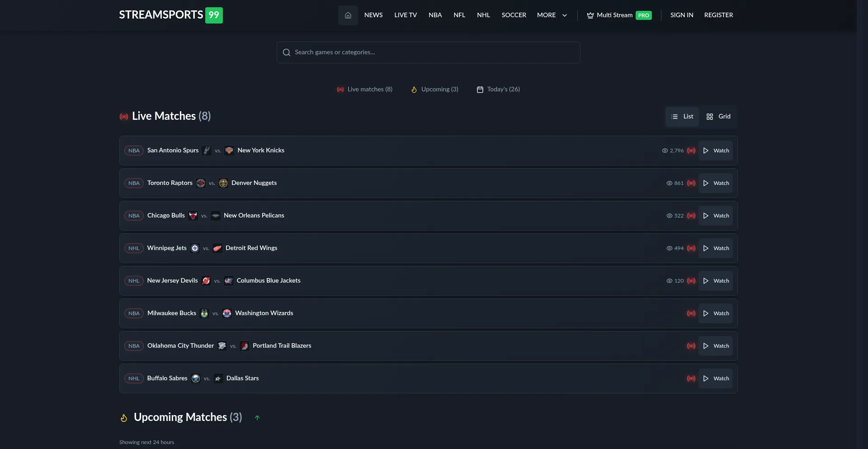Click SIGN IN link
Screen dimensions: 868x449
click(x=682, y=15)
